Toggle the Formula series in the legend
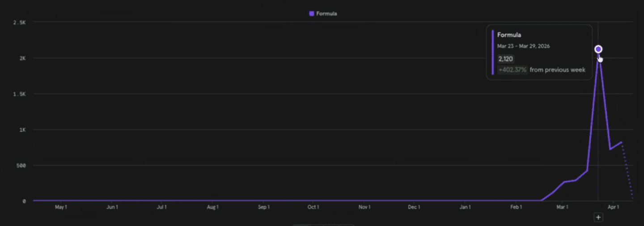This screenshot has height=226, width=644. [x=323, y=14]
